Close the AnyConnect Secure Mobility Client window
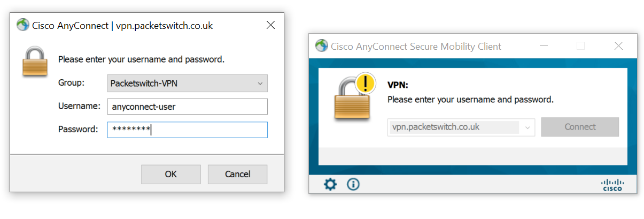 point(618,46)
